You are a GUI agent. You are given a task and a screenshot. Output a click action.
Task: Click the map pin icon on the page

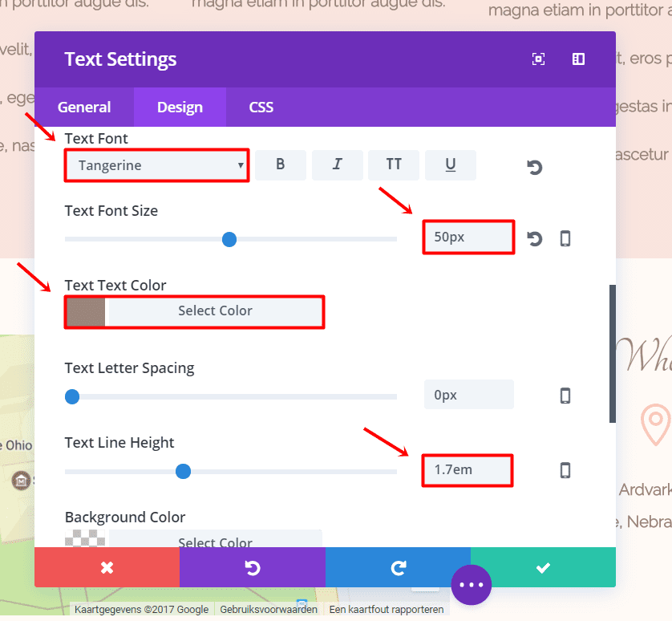(655, 424)
